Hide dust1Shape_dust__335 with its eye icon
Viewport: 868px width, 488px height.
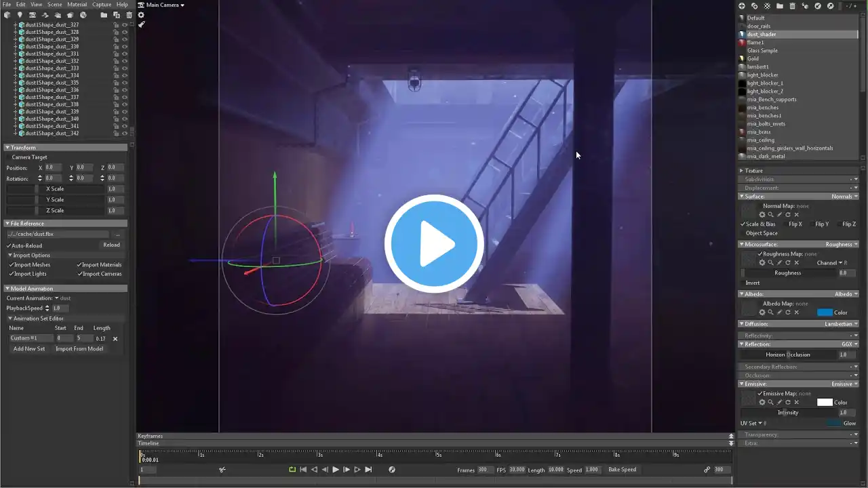click(x=125, y=83)
